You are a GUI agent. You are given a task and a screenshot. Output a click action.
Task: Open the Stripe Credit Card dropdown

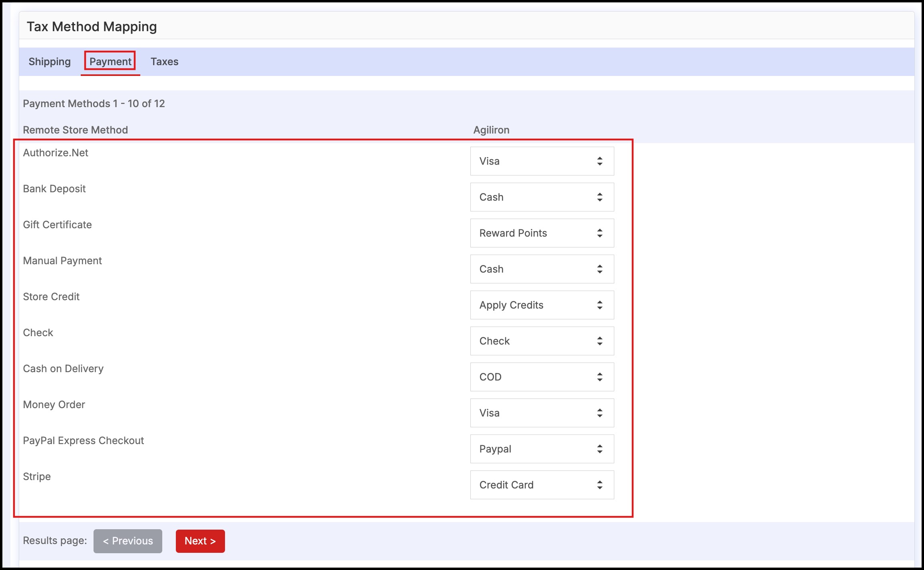[x=542, y=485]
